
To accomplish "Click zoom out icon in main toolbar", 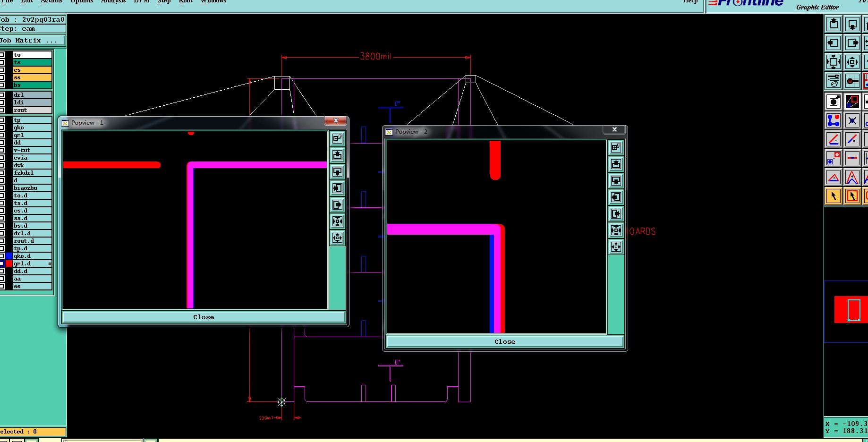I will pos(852,62).
